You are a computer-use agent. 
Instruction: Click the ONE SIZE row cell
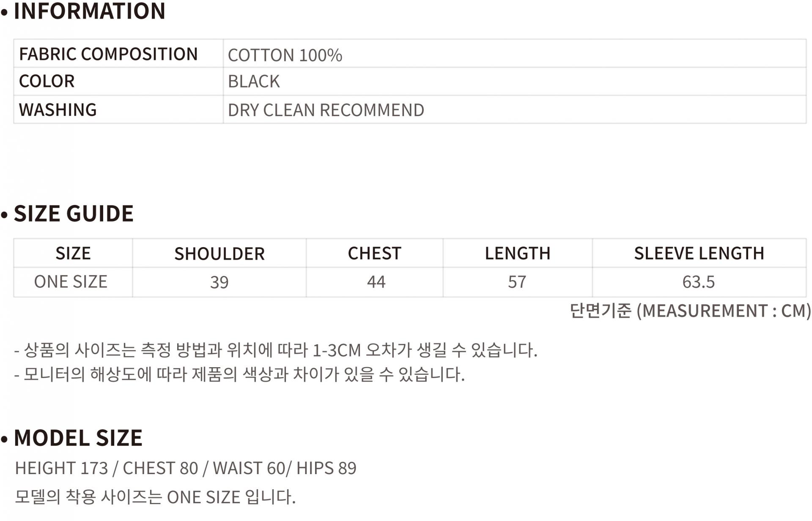(x=71, y=282)
